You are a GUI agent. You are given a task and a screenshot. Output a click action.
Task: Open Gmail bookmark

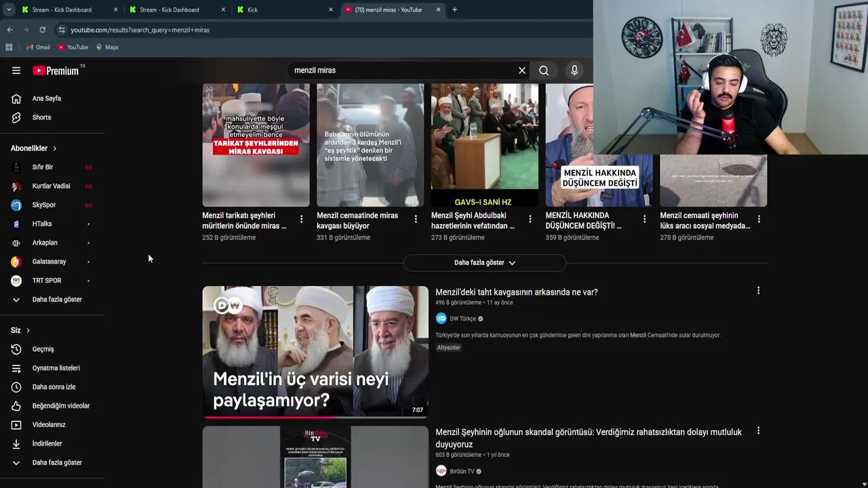point(38,47)
